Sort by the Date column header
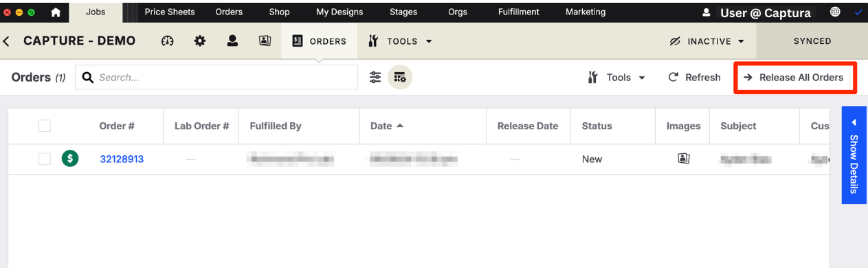868x268 pixels. [388, 126]
